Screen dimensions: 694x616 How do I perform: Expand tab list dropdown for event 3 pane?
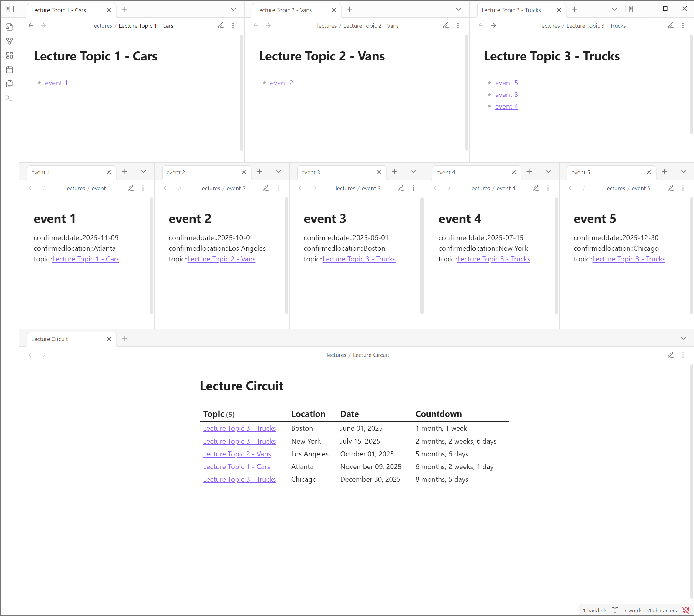(413, 172)
